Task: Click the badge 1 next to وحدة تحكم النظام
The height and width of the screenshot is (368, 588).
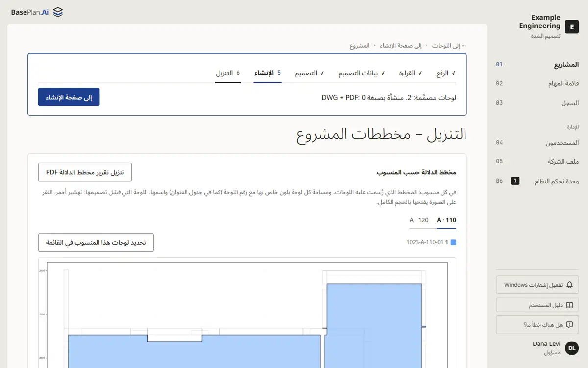Action: click(x=515, y=181)
